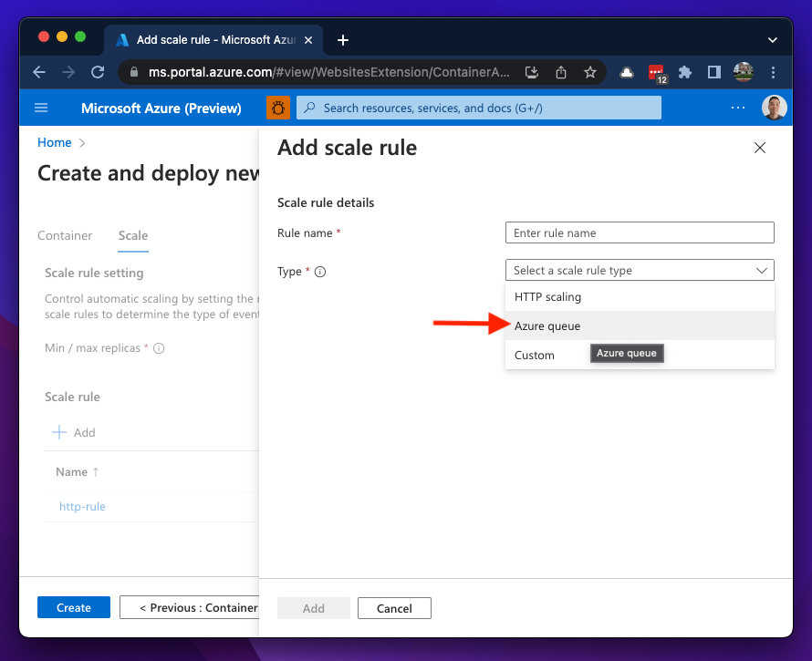Open the browser extensions puzzle icon
Viewport: 812px width, 661px height.
point(685,72)
